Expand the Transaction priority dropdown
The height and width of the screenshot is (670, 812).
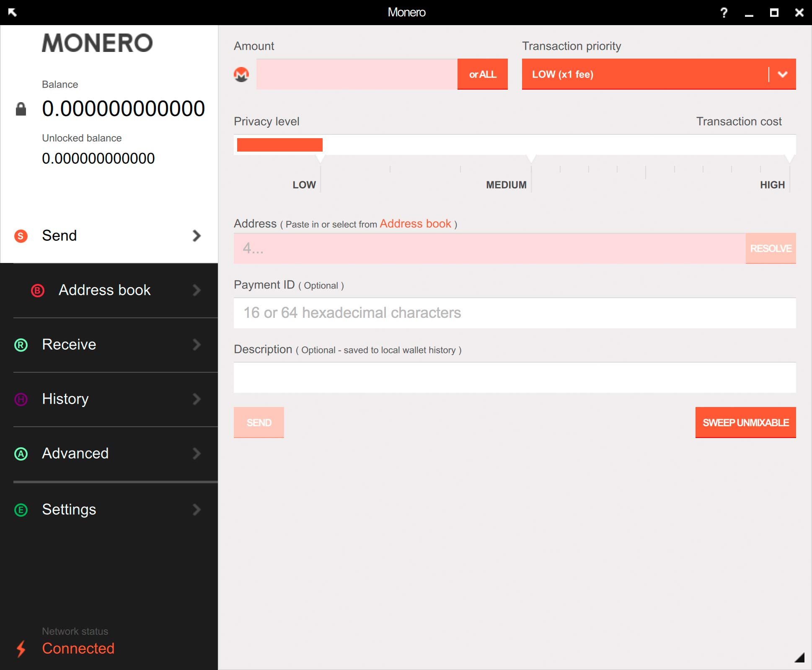point(782,73)
